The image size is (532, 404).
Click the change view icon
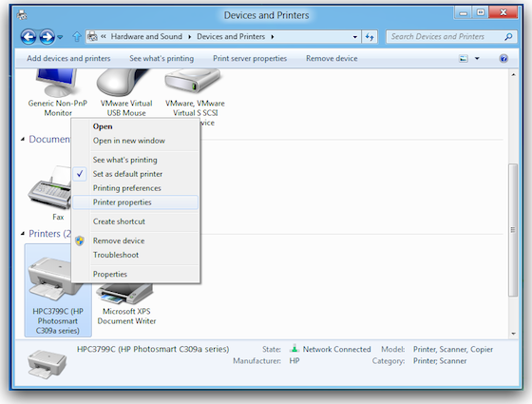tap(464, 58)
